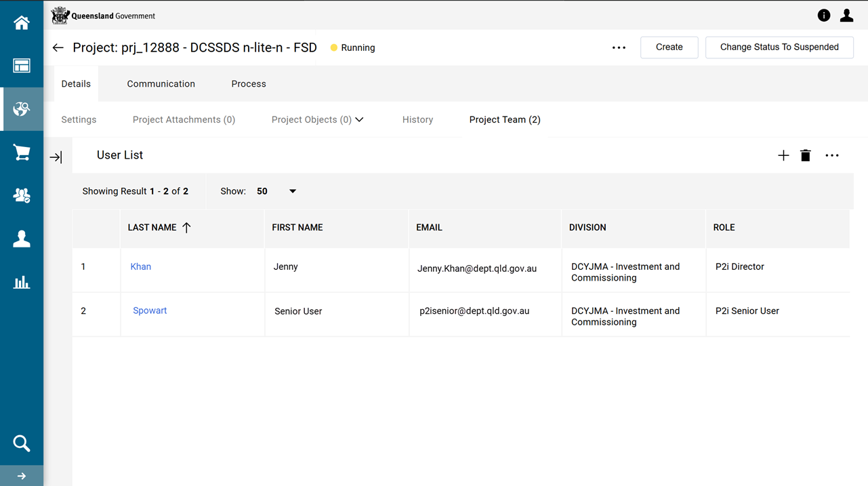Screen dimensions: 868x486
Task: Click the trash delete icon in User List
Action: tap(805, 156)
